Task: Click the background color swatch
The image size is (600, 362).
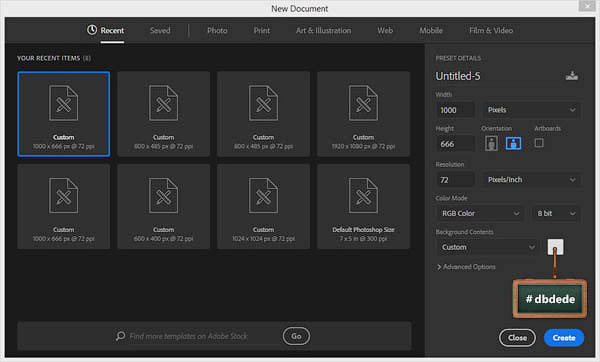Action: click(555, 247)
